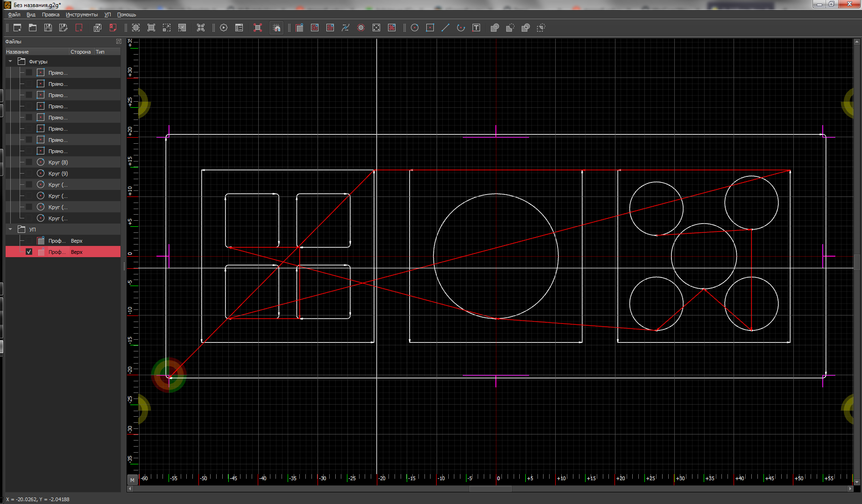Click the red export document icon
Viewport: 862px width, 504px height.
pos(113,28)
